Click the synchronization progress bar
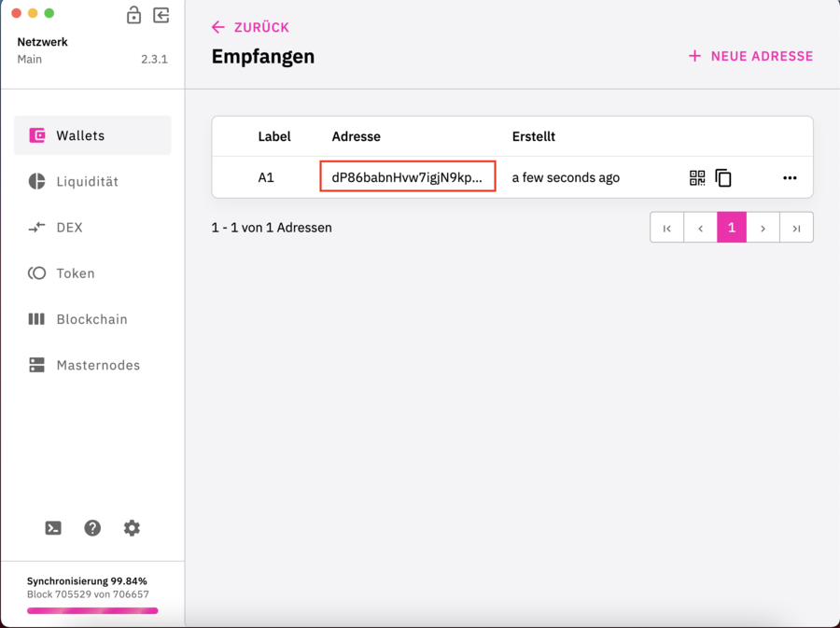 pyautogui.click(x=92, y=610)
